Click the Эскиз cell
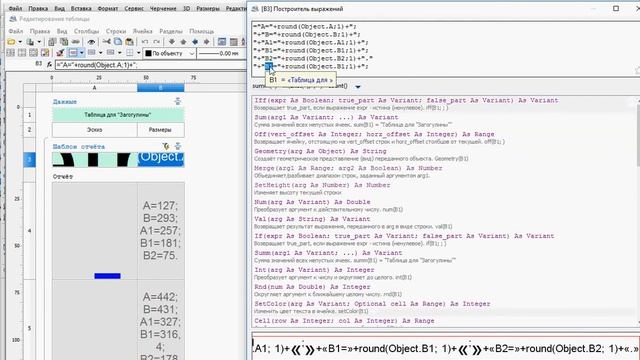640x360 pixels. pyautogui.click(x=94, y=130)
